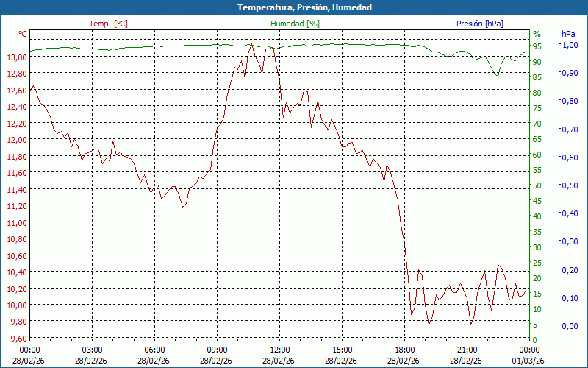Click the 12:00 time axis label
The width and height of the screenshot is (588, 368).
pyautogui.click(x=280, y=350)
